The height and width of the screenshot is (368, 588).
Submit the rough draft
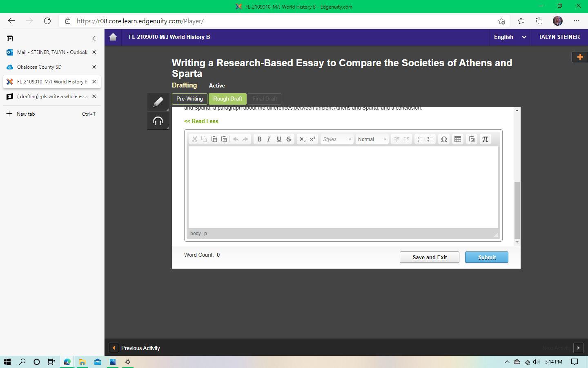click(x=487, y=257)
